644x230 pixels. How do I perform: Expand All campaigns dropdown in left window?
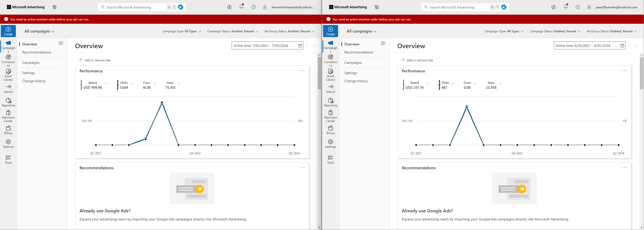point(39,31)
